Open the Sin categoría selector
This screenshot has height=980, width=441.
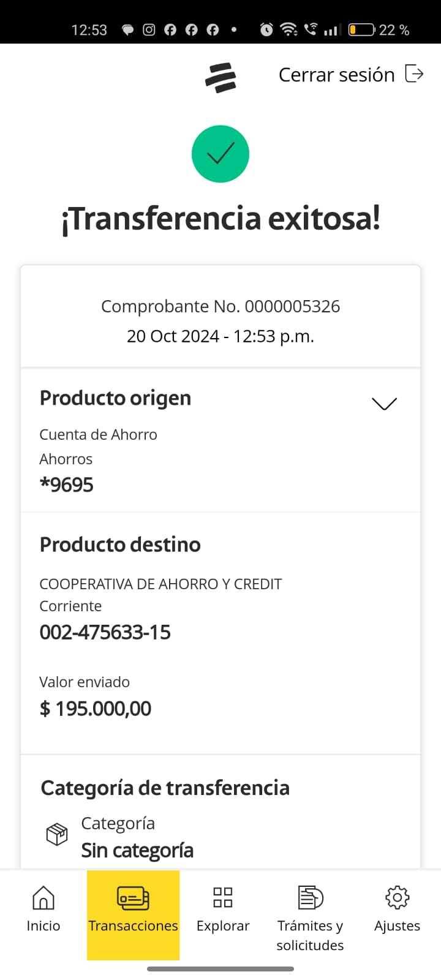point(137,850)
